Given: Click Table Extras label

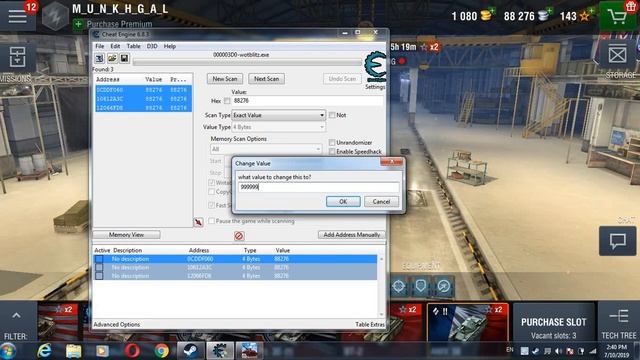Looking at the screenshot, I should click(370, 324).
